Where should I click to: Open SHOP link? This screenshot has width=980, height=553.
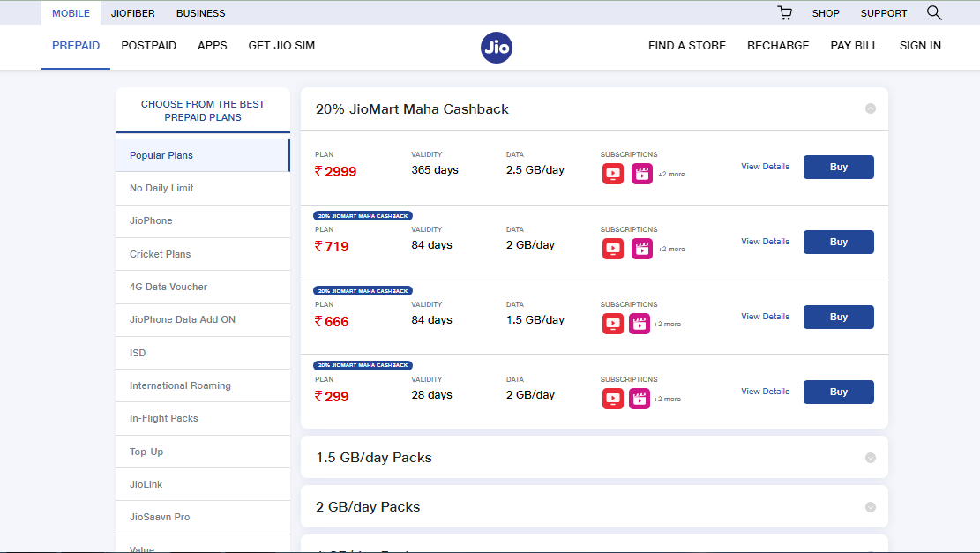pyautogui.click(x=826, y=13)
